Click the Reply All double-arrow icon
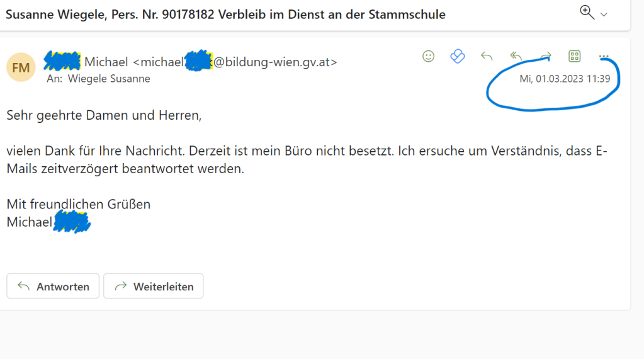 (516, 57)
